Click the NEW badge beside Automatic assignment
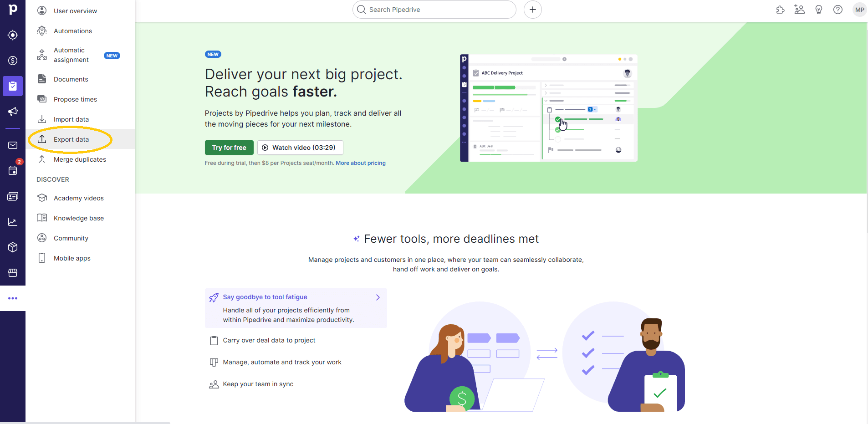The height and width of the screenshot is (424, 868). click(112, 56)
